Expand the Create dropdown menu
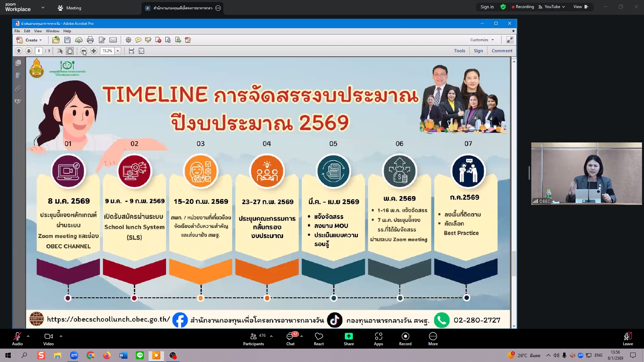Screen dimensions: 644x362 (34, 40)
